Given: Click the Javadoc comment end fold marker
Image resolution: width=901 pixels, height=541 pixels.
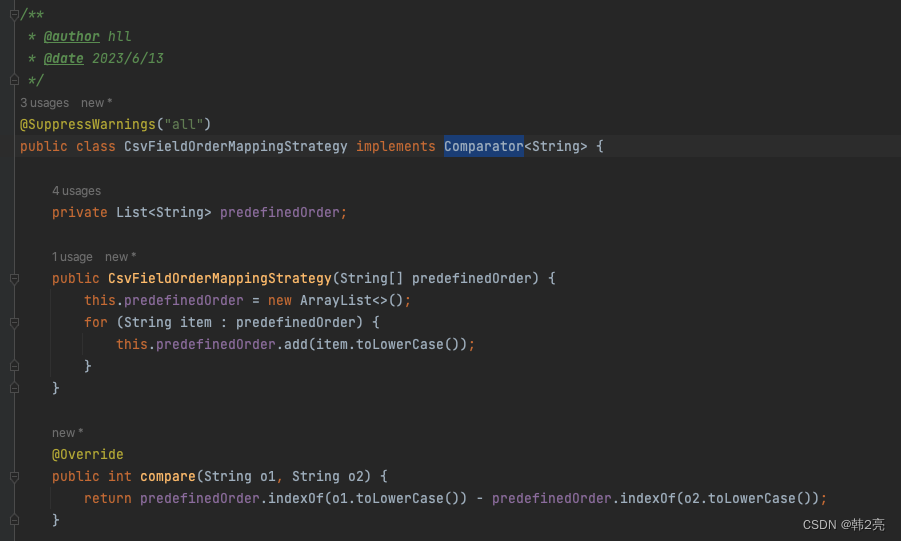Looking at the screenshot, I should click(14, 80).
